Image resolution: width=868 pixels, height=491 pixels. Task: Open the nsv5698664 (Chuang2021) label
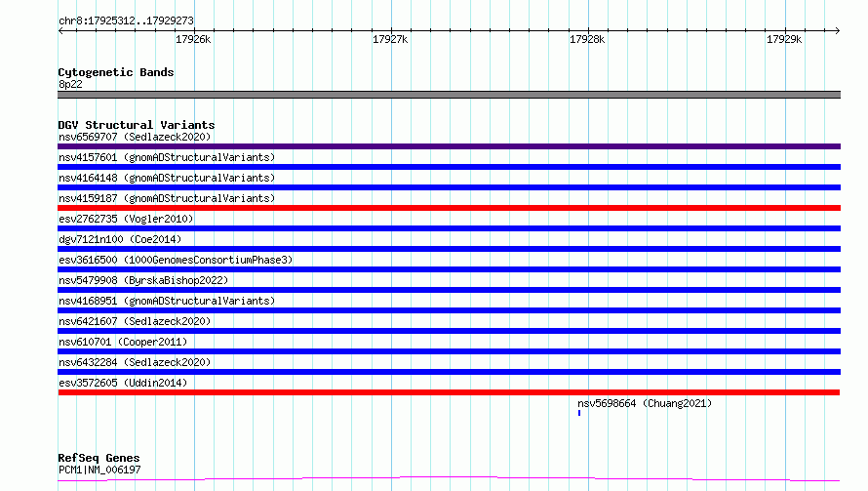tap(645, 403)
